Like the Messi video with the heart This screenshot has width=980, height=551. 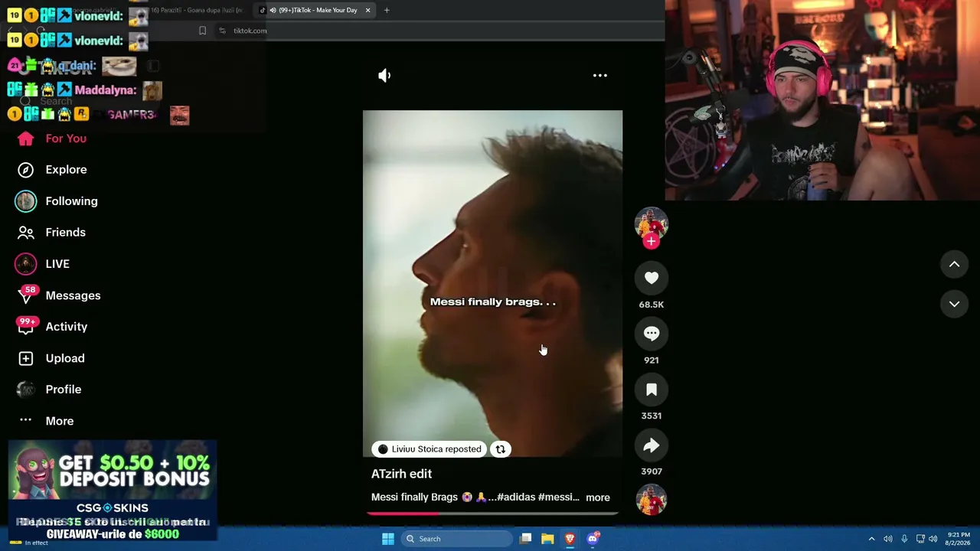click(652, 278)
